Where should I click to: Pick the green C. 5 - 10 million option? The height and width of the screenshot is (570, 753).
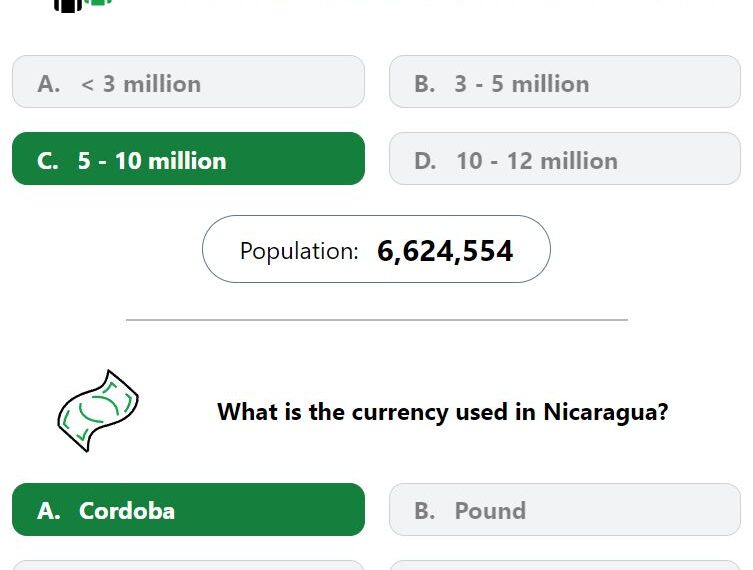coord(188,159)
